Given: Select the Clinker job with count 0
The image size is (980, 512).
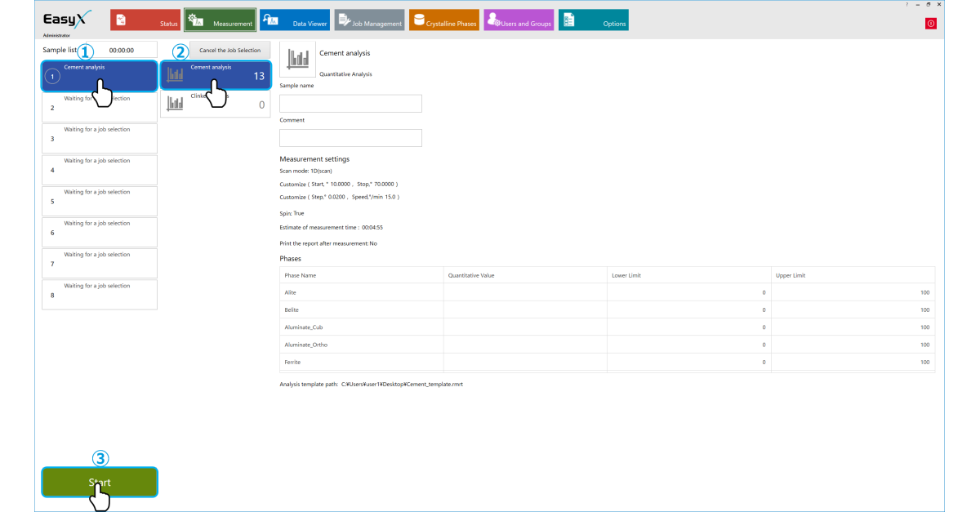Looking at the screenshot, I should point(215,104).
